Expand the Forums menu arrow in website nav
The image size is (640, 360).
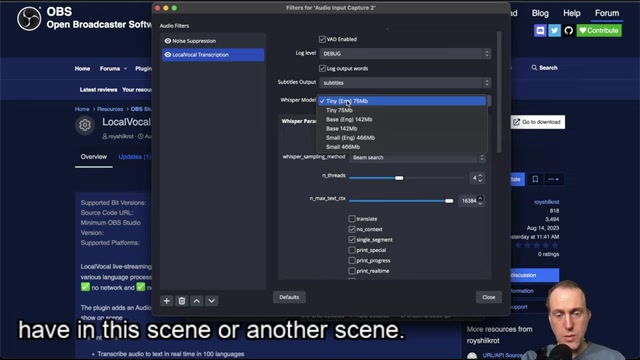(x=125, y=69)
